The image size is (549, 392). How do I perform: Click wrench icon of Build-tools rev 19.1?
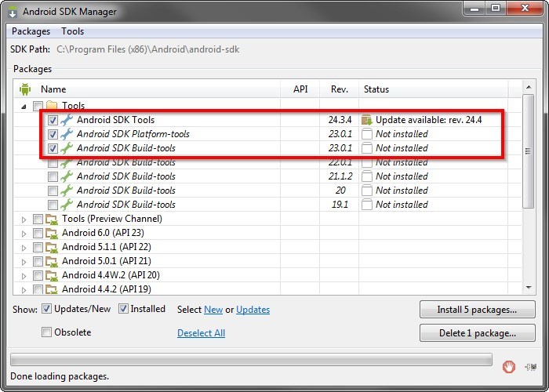[67, 205]
